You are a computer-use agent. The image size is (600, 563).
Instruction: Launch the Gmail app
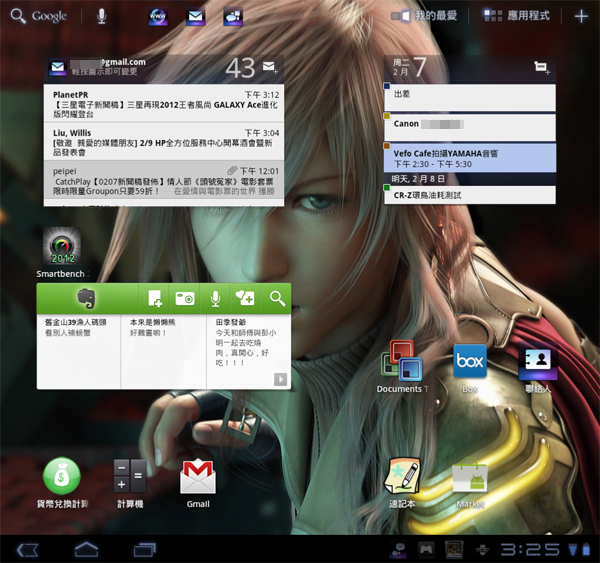coord(198,483)
